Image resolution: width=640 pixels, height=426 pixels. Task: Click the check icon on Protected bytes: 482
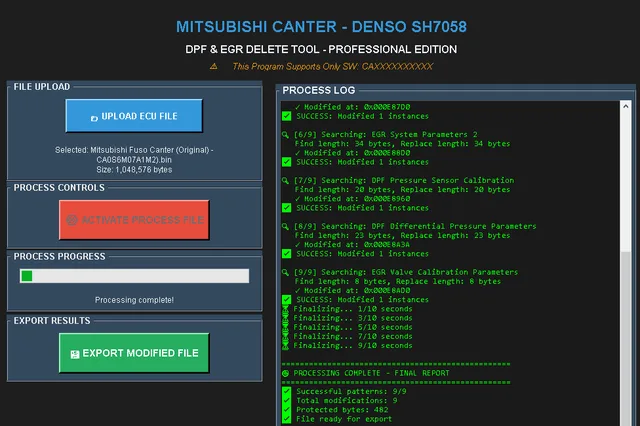(287, 410)
